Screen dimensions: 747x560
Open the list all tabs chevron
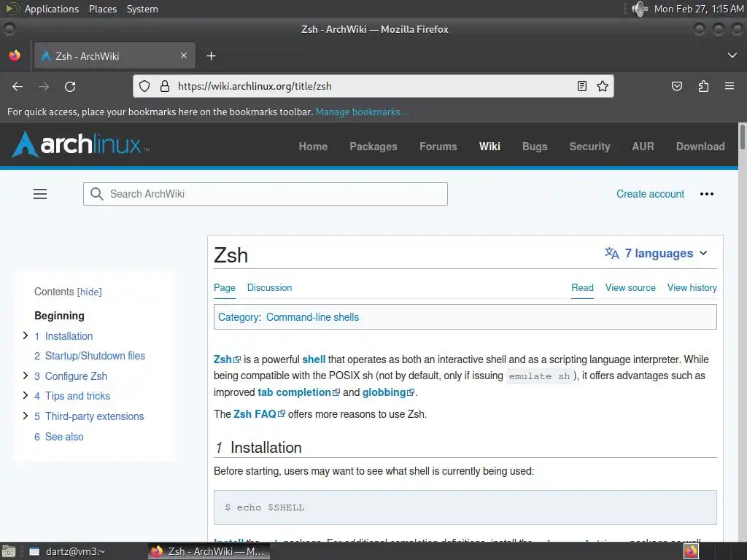732,55
